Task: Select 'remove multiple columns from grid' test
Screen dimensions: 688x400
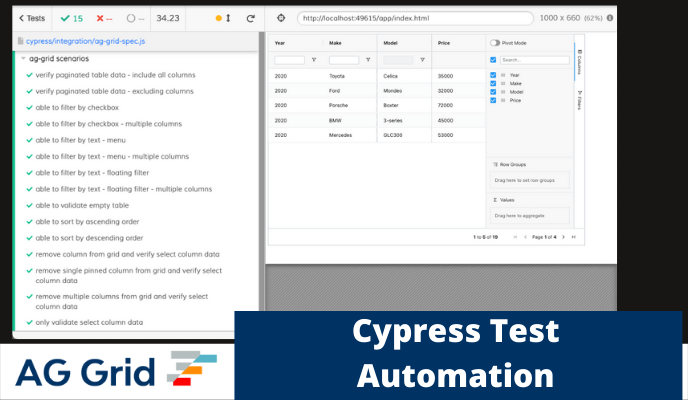Action: (122, 301)
